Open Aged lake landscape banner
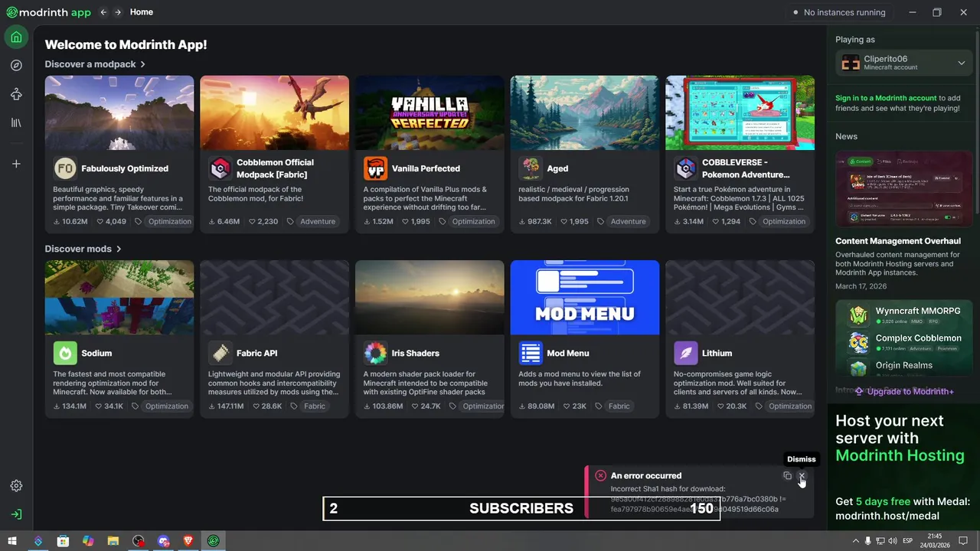 [585, 112]
